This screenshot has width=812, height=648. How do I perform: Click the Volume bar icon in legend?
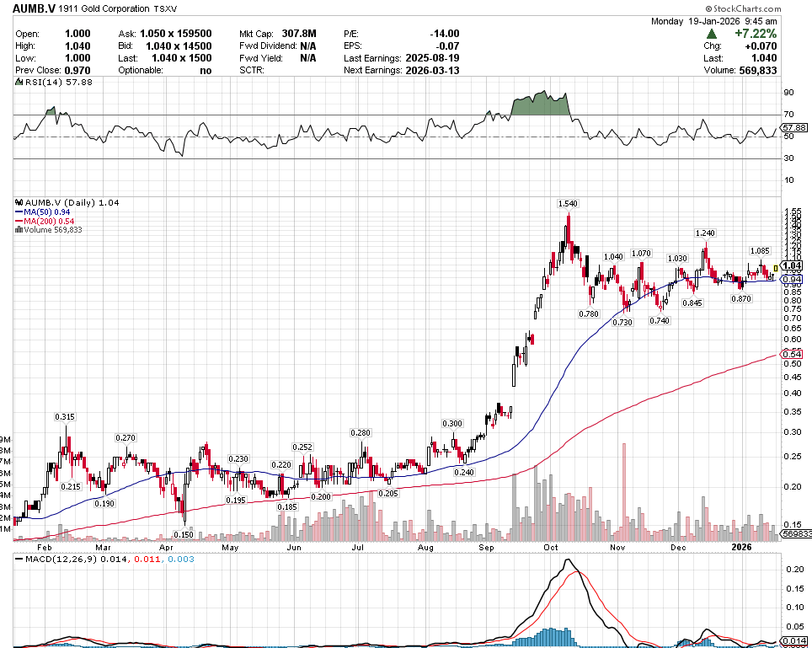click(19, 229)
